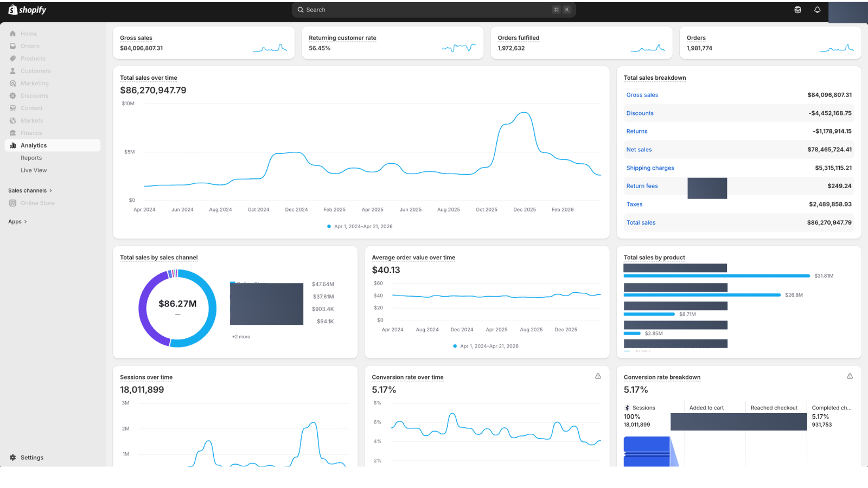The image size is (868, 488).
Task: Click the Products tag icon
Action: (12, 59)
